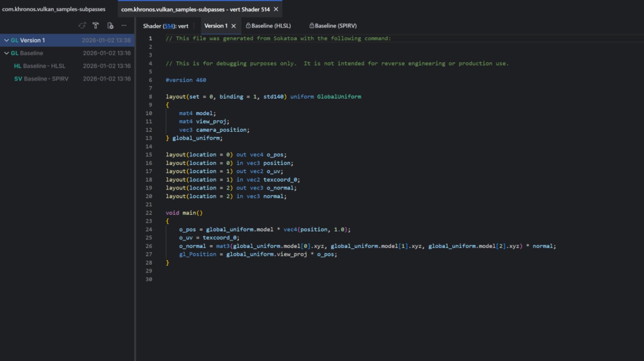Image resolution: width=644 pixels, height=361 pixels.
Task: Click the export file icon in the toolbar
Action: (x=109, y=25)
